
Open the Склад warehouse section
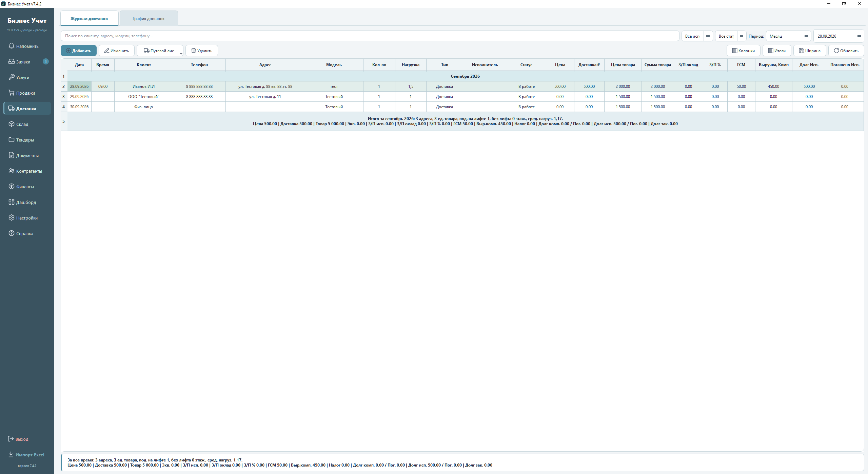(27, 124)
